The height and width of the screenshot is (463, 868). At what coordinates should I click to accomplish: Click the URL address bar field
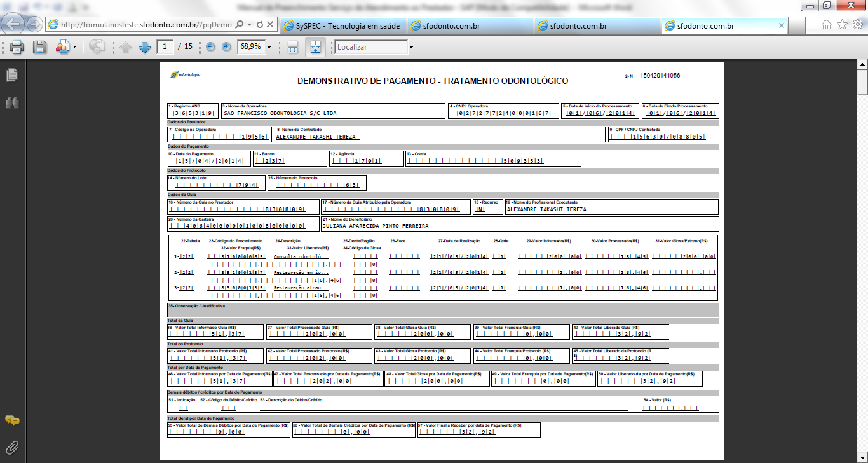coord(147,25)
